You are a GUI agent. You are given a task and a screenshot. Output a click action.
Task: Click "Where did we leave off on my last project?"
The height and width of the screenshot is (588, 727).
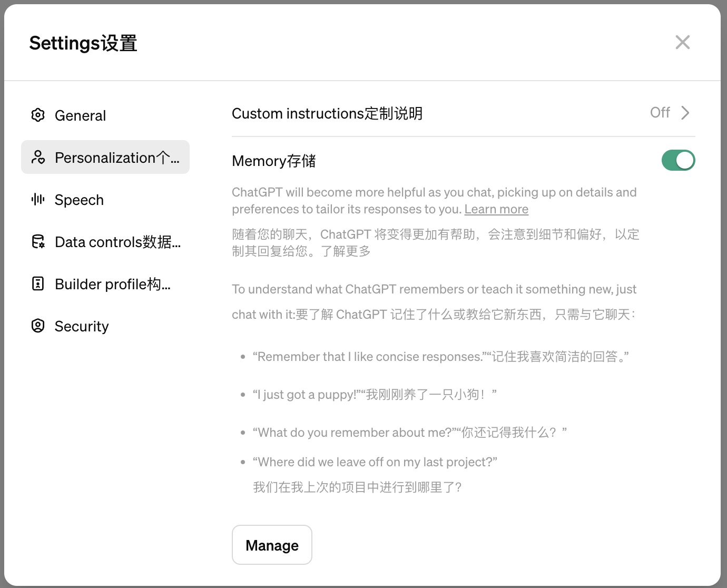[x=375, y=462]
